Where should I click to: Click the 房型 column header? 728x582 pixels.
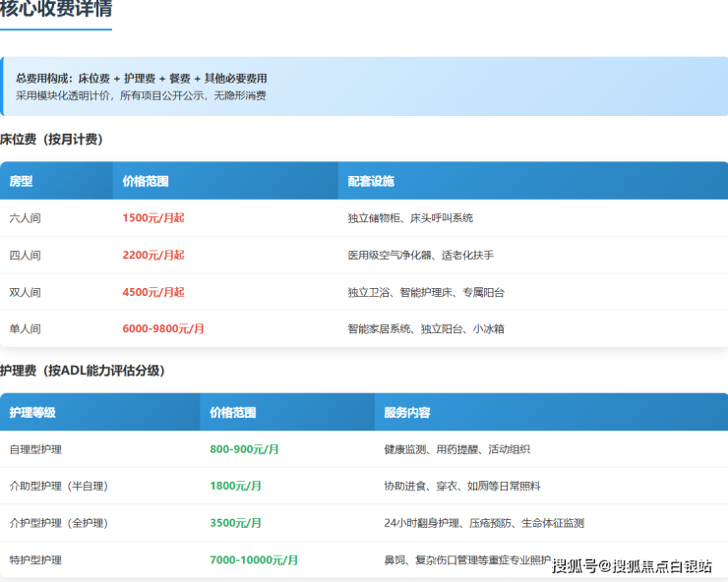click(22, 181)
